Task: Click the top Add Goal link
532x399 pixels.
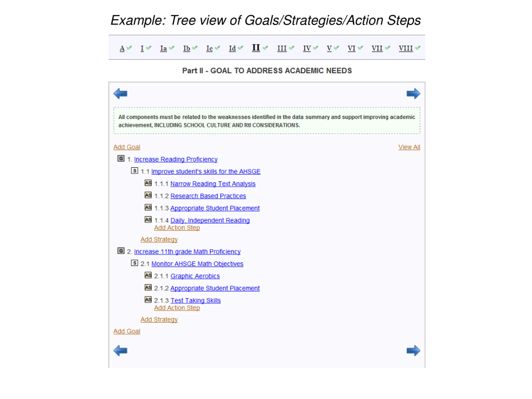Action: click(127, 147)
